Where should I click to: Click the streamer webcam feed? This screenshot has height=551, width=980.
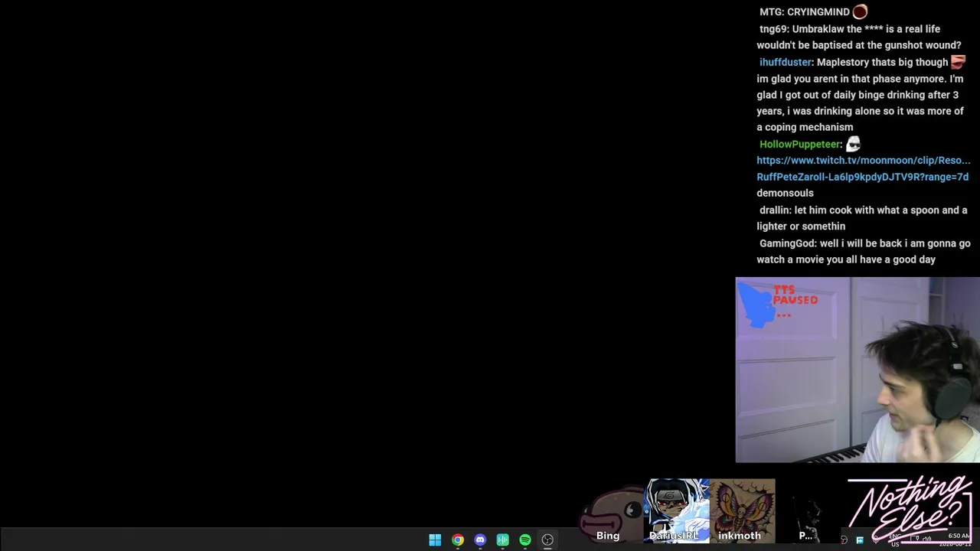[857, 370]
